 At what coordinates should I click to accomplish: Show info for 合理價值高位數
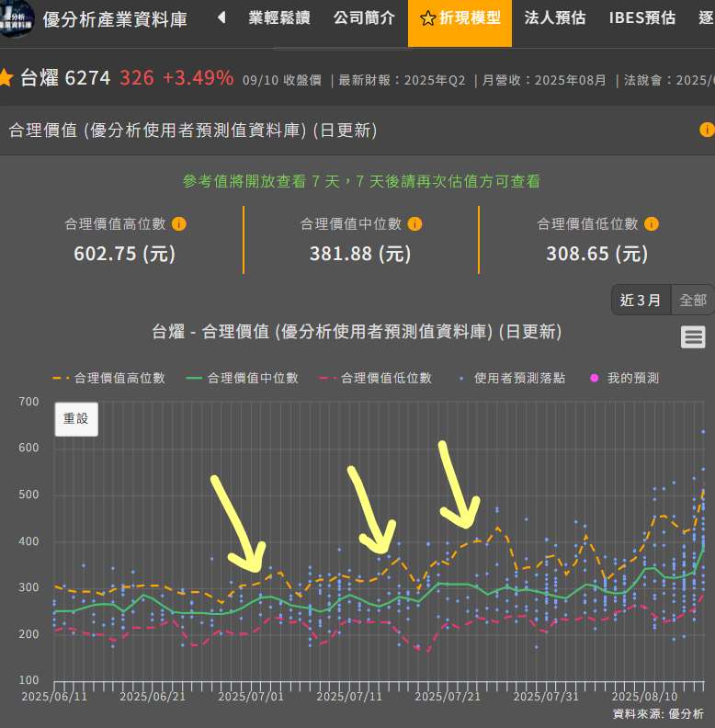coord(178,224)
